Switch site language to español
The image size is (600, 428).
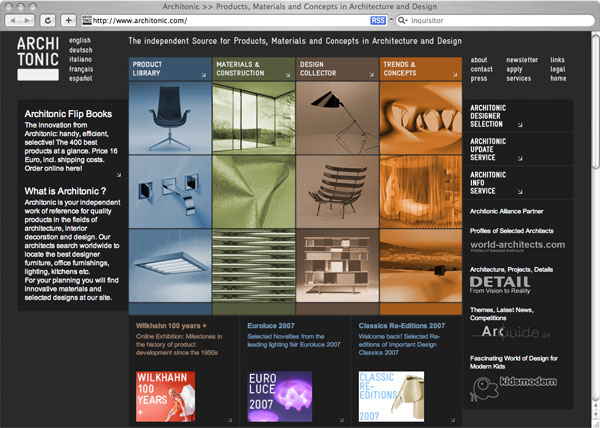(80, 78)
